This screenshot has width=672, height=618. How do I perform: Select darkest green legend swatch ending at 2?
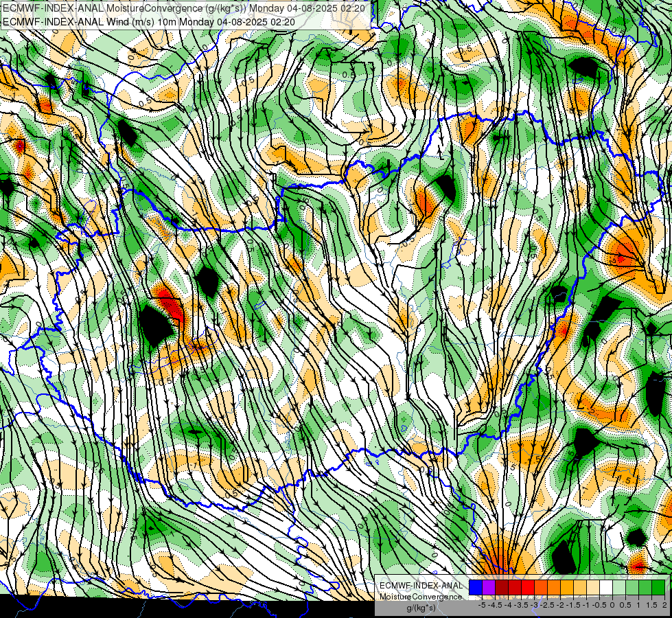pos(658,588)
